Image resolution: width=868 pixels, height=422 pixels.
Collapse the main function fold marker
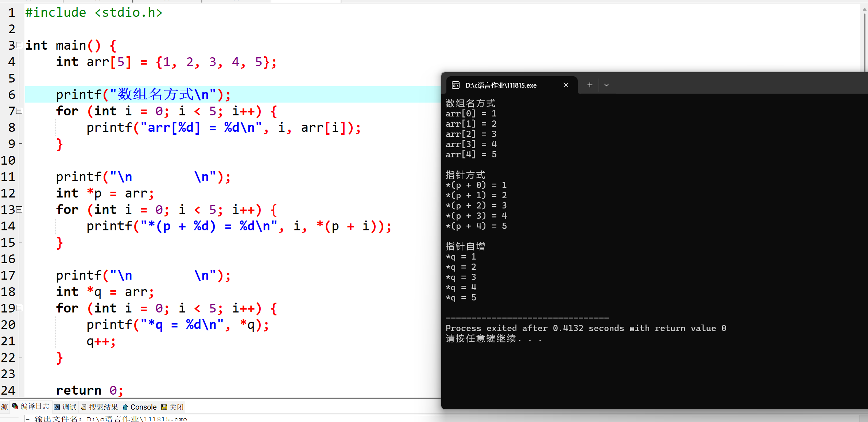pyautogui.click(x=19, y=45)
